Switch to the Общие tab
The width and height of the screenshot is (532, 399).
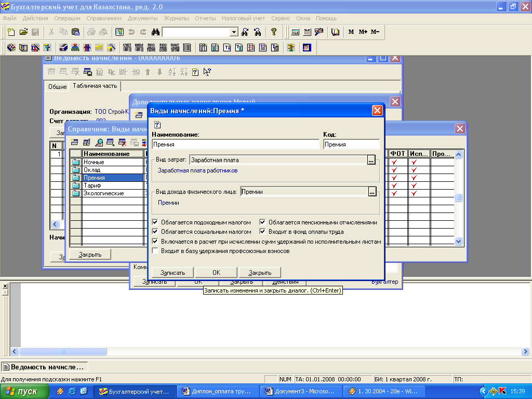click(x=57, y=87)
